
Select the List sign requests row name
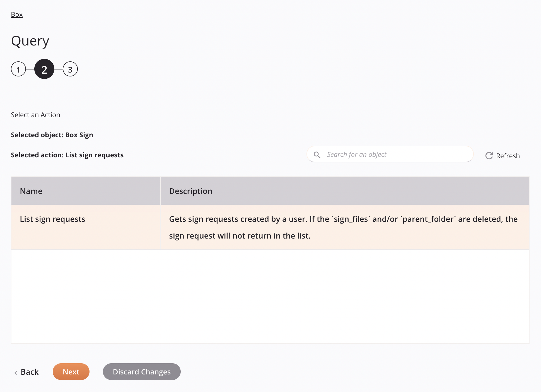pyautogui.click(x=52, y=219)
